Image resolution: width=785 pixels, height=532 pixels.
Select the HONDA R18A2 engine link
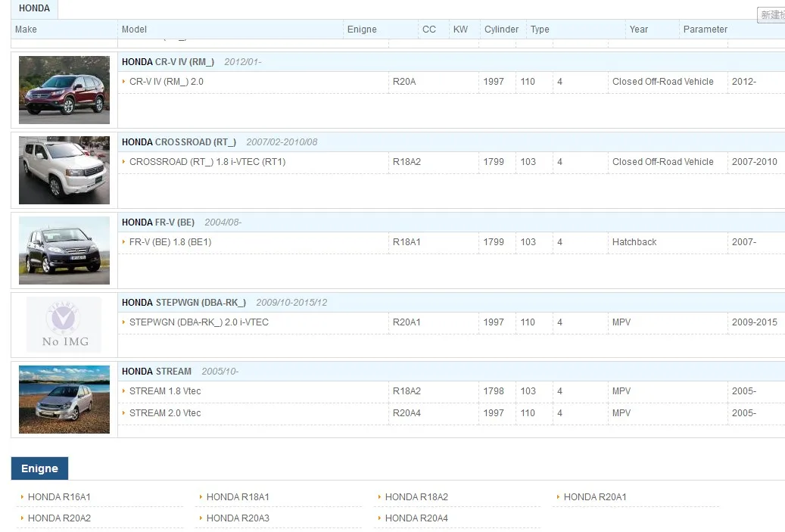tap(416, 497)
